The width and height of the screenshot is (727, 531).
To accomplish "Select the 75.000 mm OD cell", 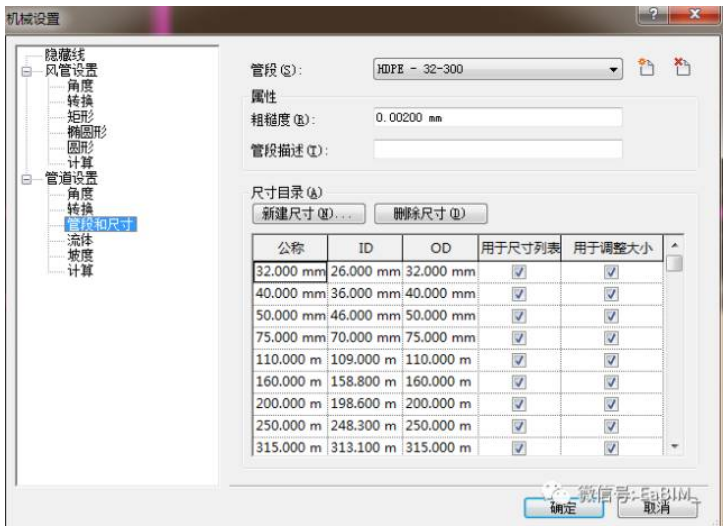I will (440, 338).
